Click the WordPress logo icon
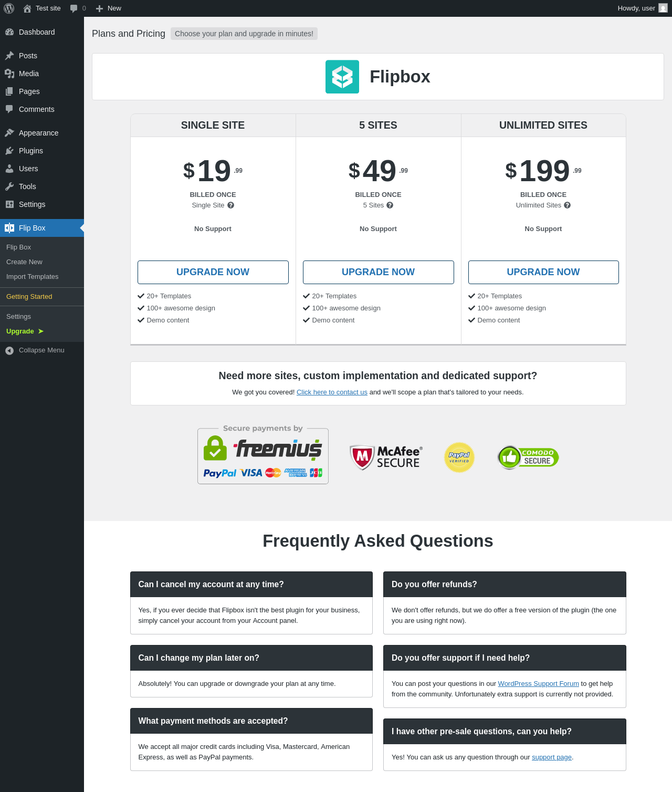The image size is (672, 792). tap(9, 8)
